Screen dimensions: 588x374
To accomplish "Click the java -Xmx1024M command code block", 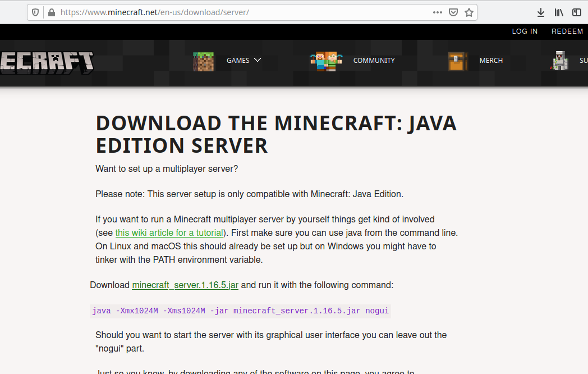I will tap(240, 311).
